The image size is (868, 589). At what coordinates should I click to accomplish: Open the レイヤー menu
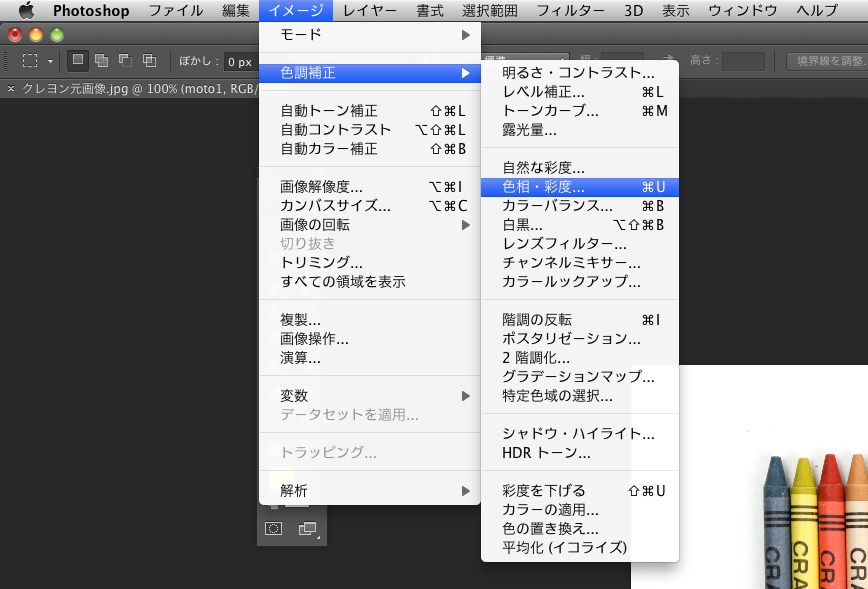pos(370,11)
